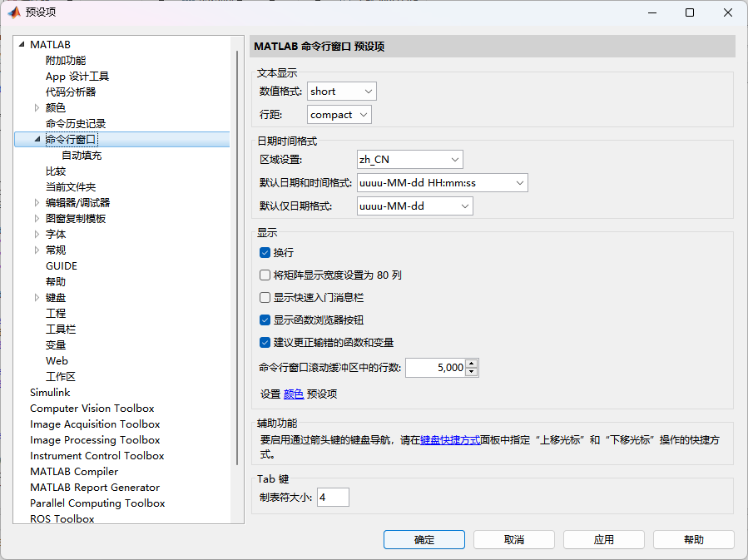Select Computer Vision Toolbox item
The height and width of the screenshot is (560, 748).
pos(92,409)
